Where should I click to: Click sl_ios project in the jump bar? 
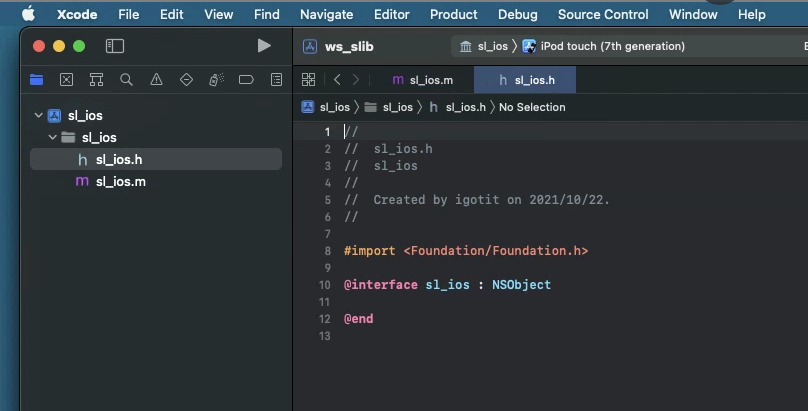pyautogui.click(x=326, y=107)
